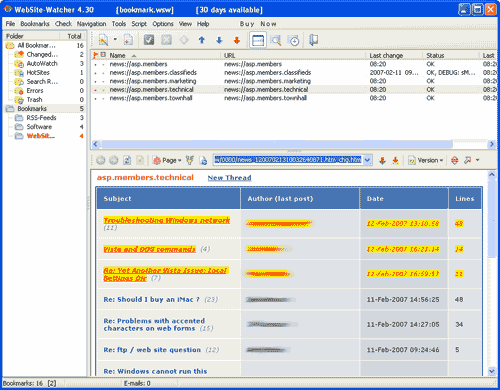Open the Navigation menu

coord(91,24)
